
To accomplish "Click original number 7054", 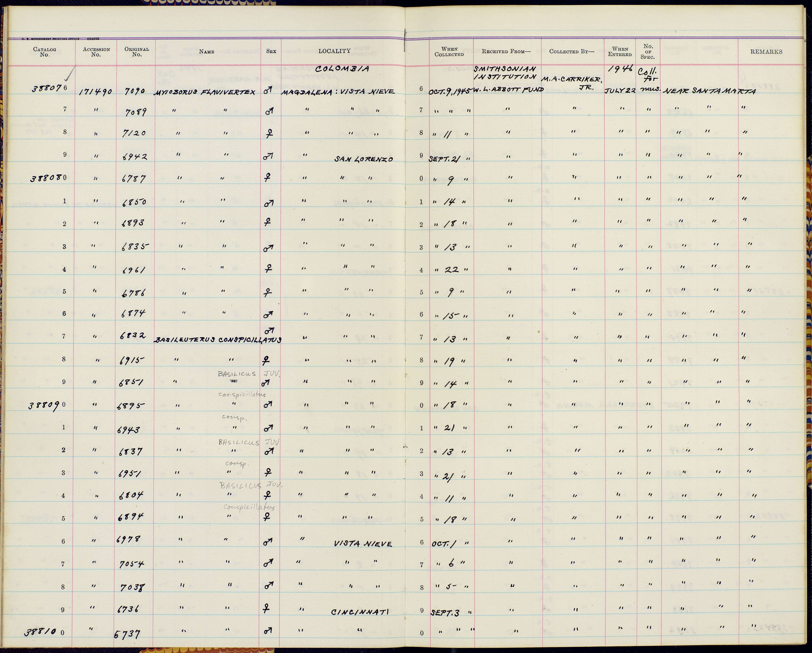I will 131,564.
